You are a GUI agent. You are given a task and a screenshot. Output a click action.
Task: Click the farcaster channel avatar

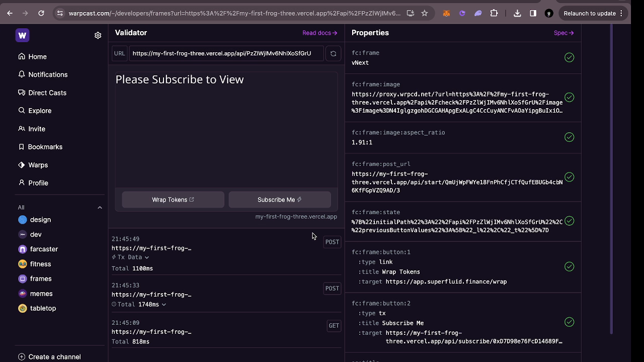click(x=22, y=249)
